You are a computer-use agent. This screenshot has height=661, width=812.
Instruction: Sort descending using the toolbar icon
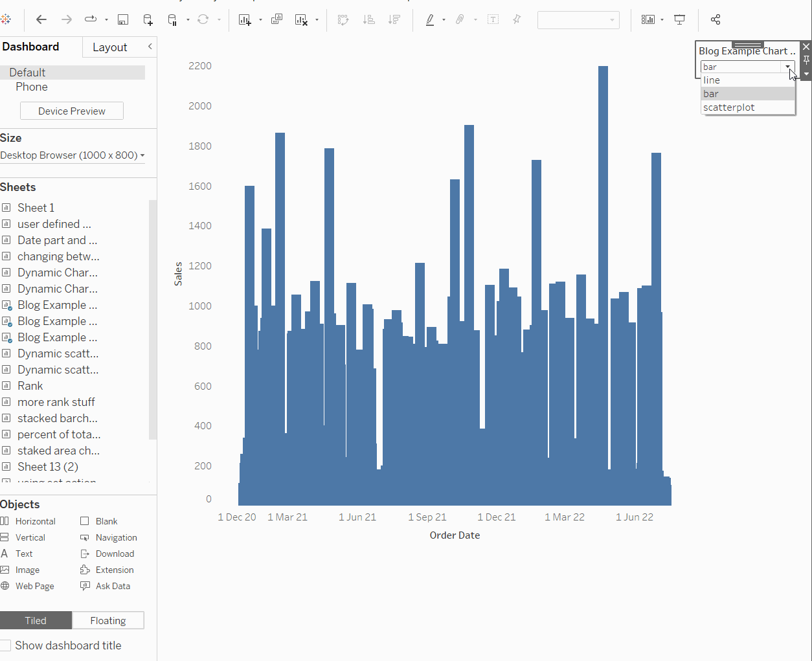(394, 19)
